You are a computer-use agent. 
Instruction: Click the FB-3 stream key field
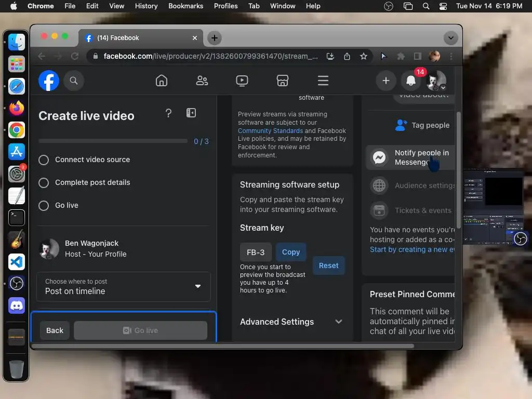[256, 252]
